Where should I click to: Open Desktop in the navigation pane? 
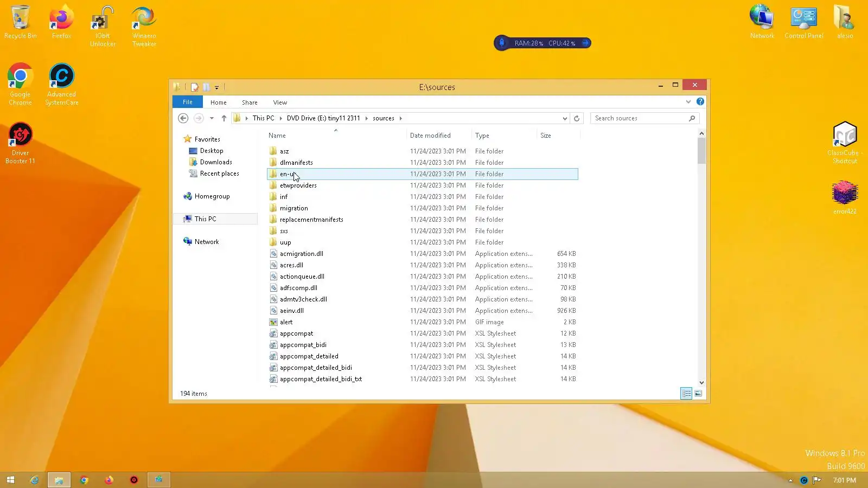click(x=212, y=151)
